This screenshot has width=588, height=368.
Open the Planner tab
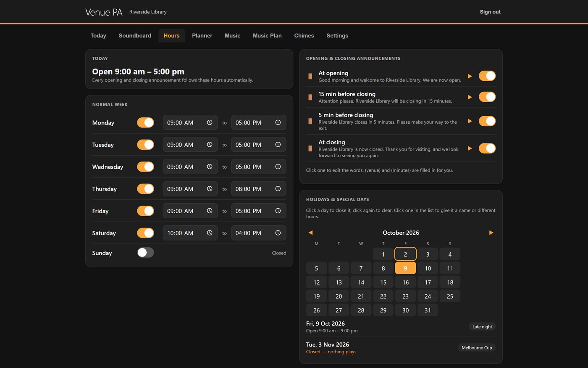click(202, 36)
